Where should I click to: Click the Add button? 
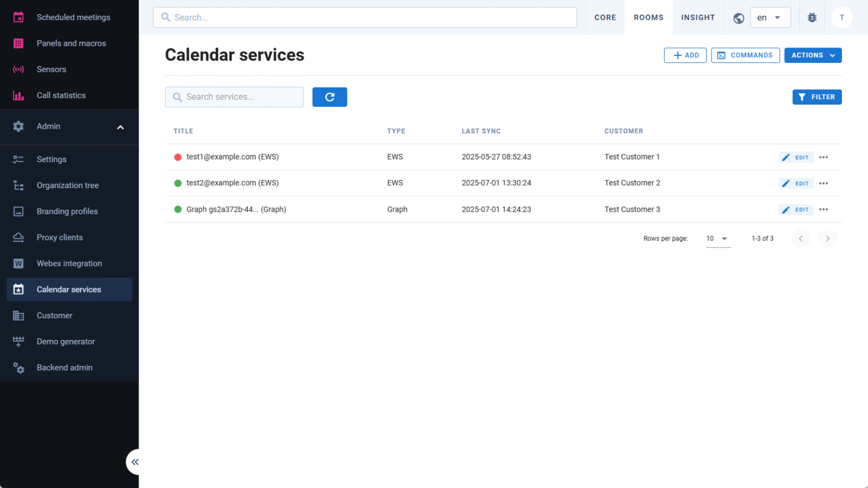coord(685,55)
